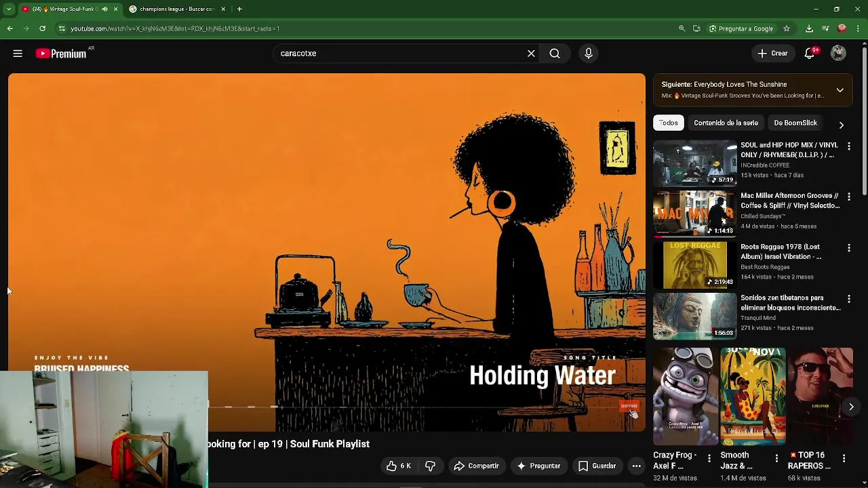The height and width of the screenshot is (488, 868).
Task: Select the Todos filter chip
Action: click(x=669, y=123)
